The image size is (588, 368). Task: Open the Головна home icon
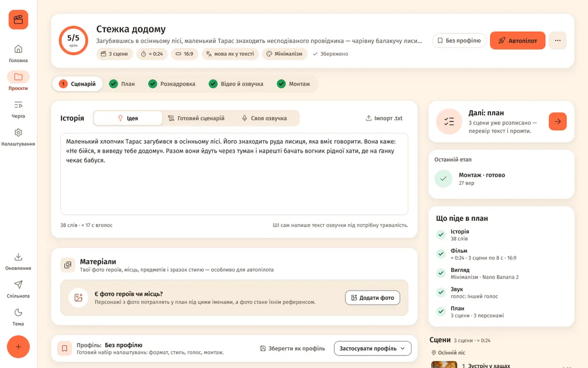click(18, 49)
